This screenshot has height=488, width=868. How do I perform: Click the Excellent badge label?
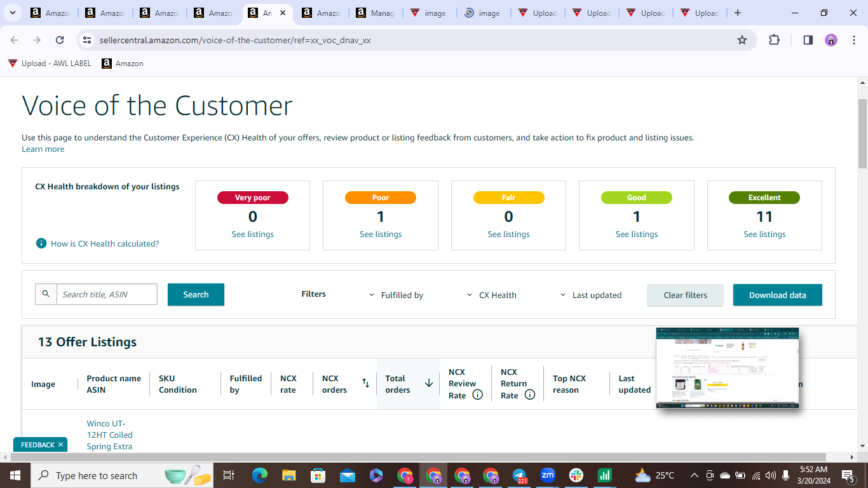point(764,198)
